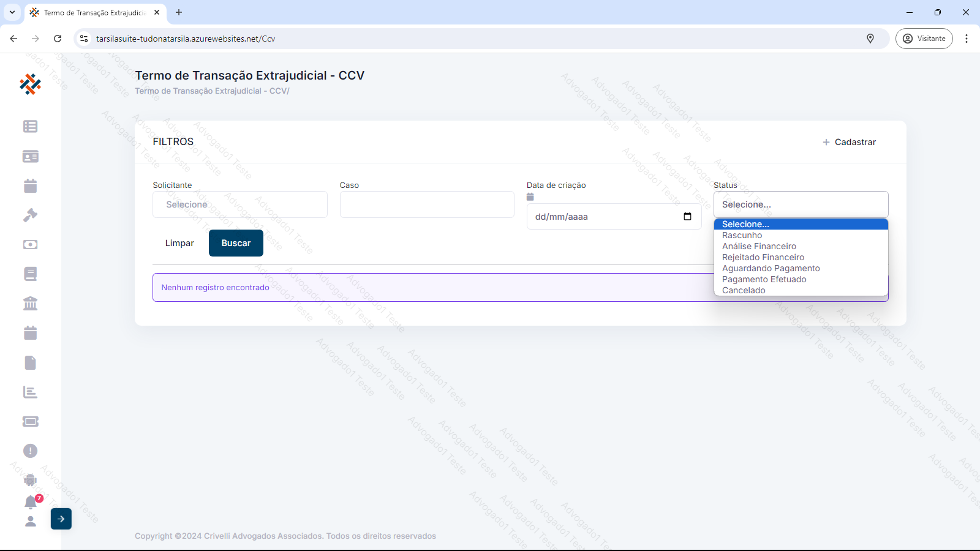Select "Rascunho" status option
This screenshot has width=980, height=551.
pyautogui.click(x=742, y=235)
